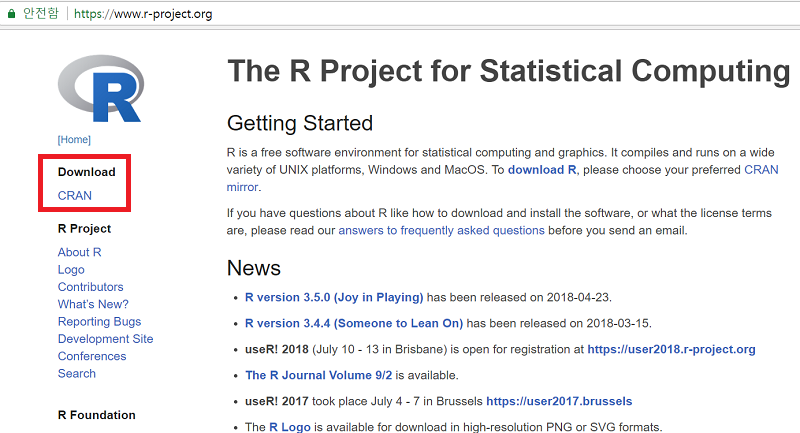Open the user2018.r-project.org link
This screenshot has width=800, height=433.
(x=671, y=349)
